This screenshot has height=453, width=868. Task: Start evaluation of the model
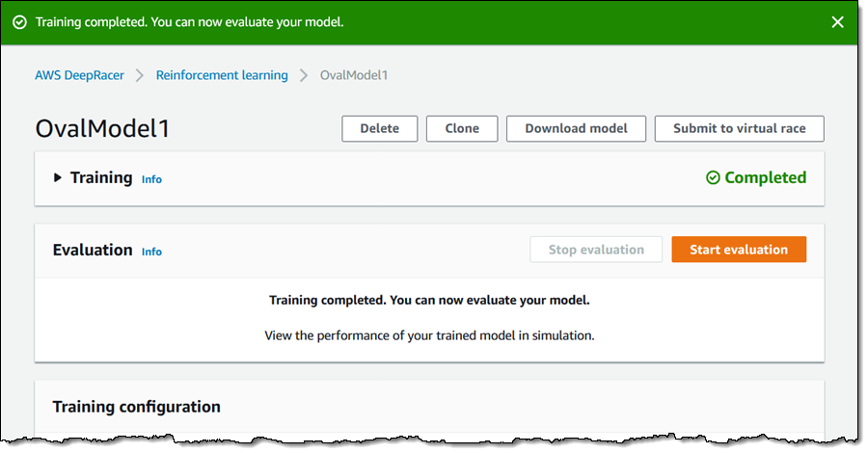[739, 250]
